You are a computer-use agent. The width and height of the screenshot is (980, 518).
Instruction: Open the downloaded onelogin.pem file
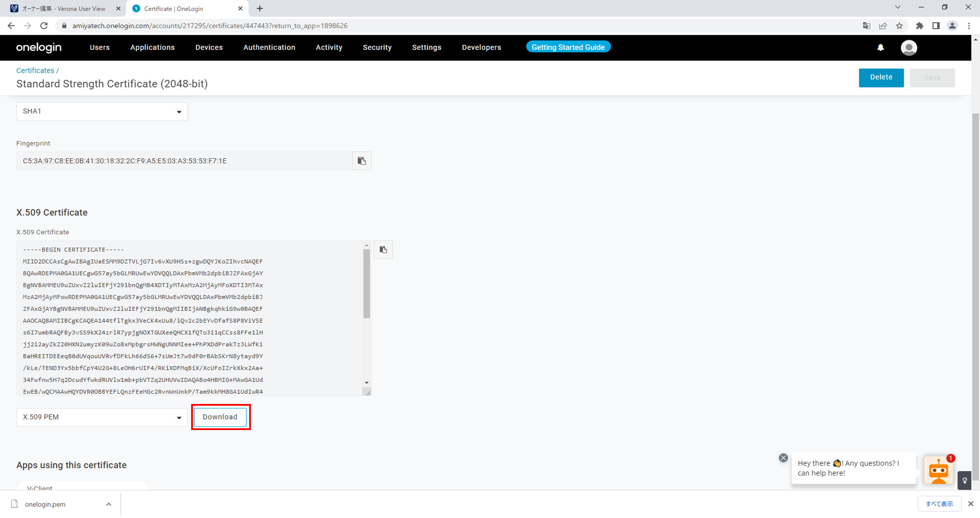[x=45, y=504]
